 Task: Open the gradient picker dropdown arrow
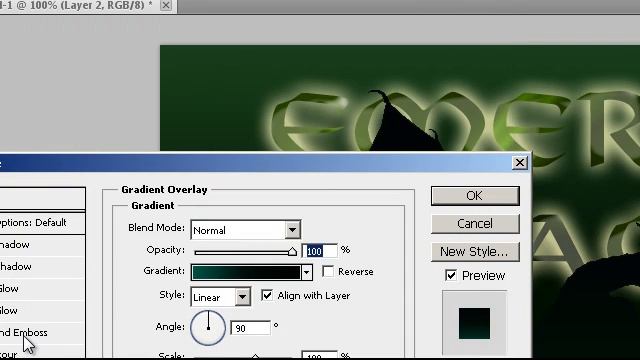point(307,272)
